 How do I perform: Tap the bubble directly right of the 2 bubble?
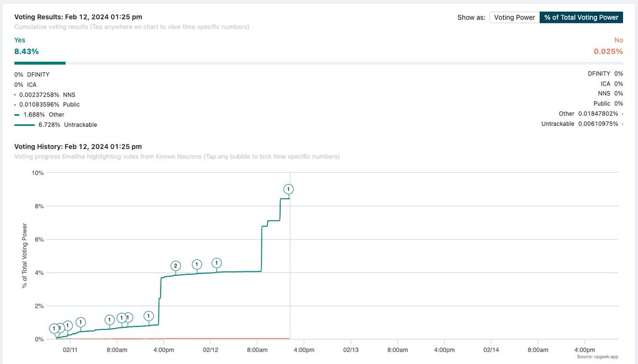[x=197, y=264]
